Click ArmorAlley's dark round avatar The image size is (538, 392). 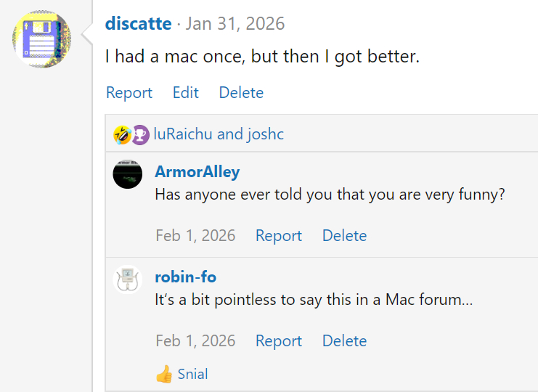pos(128,174)
